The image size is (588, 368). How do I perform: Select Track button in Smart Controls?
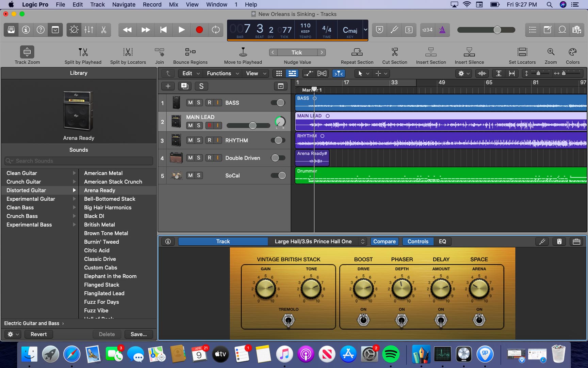tap(223, 241)
